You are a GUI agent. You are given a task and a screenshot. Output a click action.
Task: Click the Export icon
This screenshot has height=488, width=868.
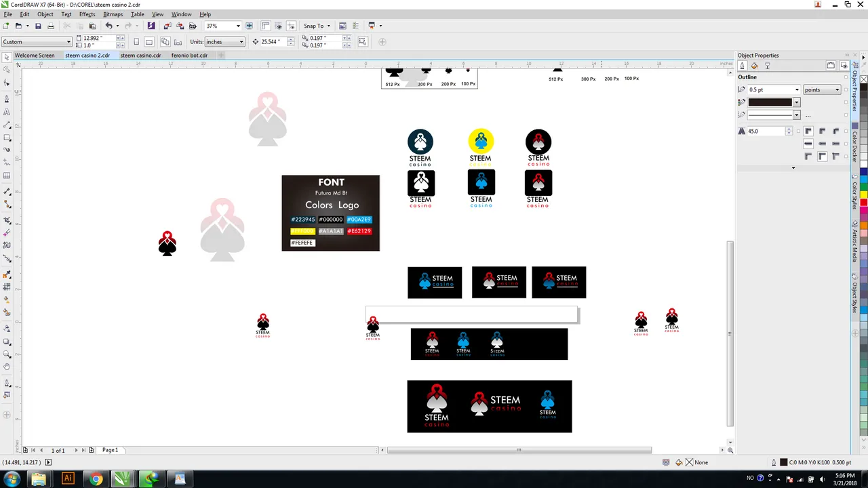coord(180,26)
